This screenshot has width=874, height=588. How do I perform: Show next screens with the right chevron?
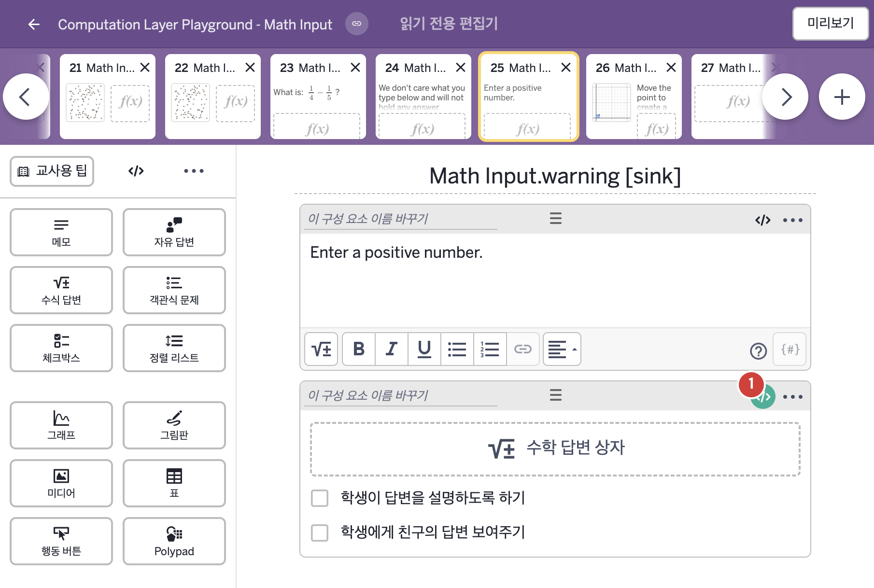point(786,97)
